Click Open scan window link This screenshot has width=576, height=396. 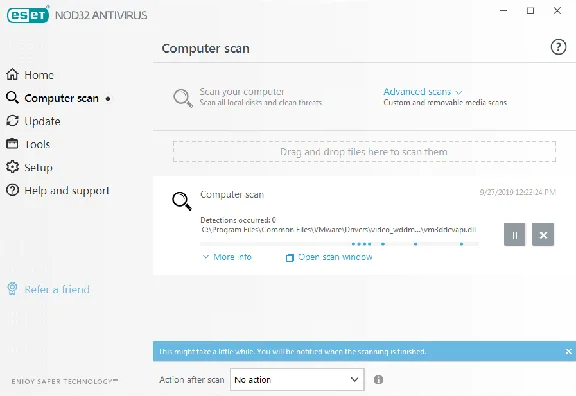click(x=335, y=257)
